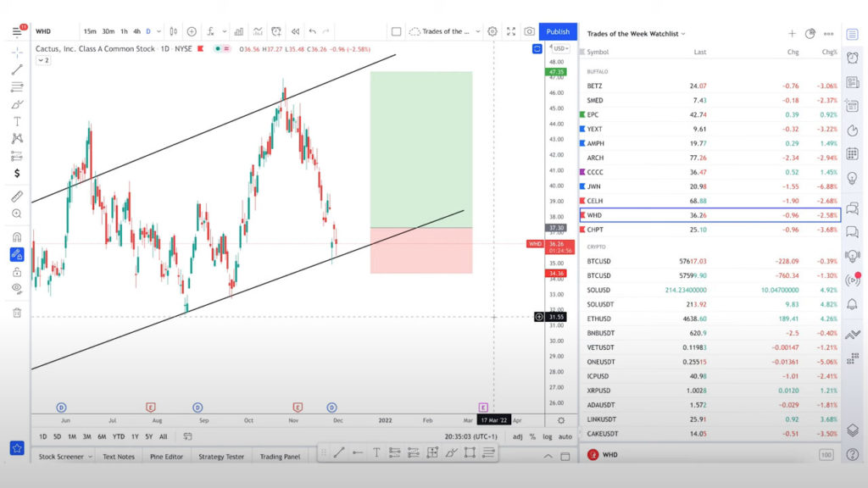Open the go to date picker
This screenshot has width=868, height=488.
click(187, 436)
